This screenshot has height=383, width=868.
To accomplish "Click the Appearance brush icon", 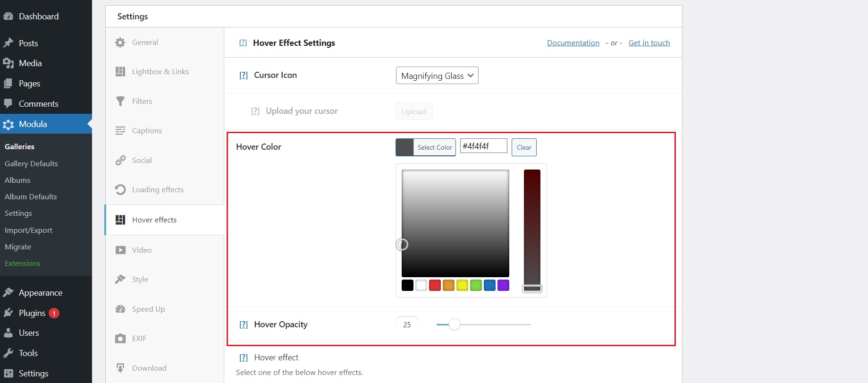I will pyautogui.click(x=8, y=293).
